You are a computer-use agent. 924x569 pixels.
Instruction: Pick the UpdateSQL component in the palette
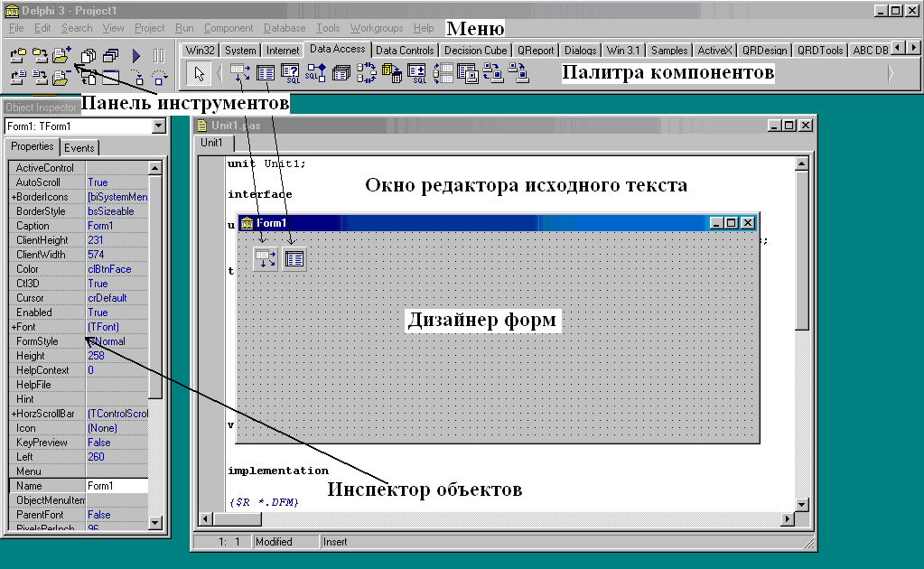(417, 73)
